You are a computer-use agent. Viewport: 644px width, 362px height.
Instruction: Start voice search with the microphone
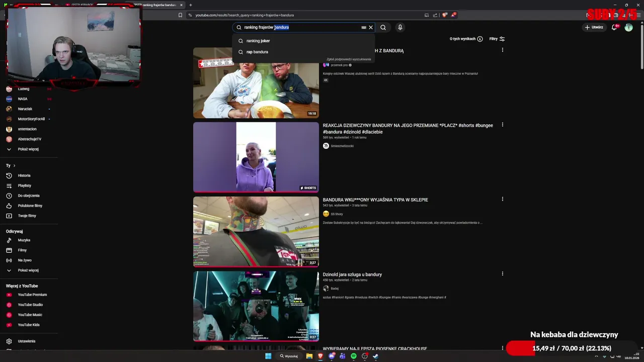400,27
